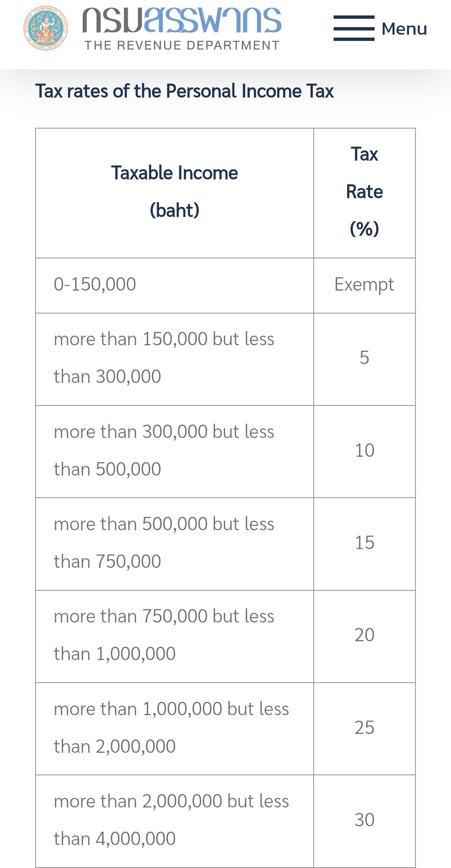Click the 10 percent tax rate cell
This screenshot has height=868, width=451.
pos(364,450)
